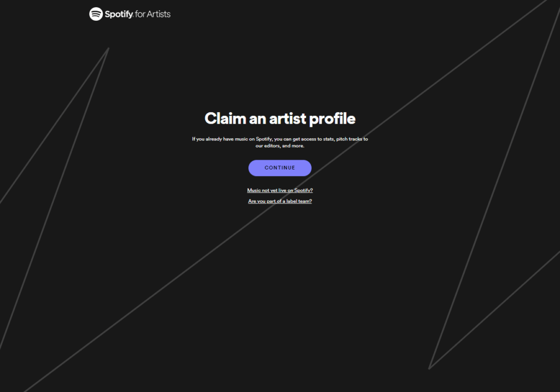The width and height of the screenshot is (560, 392).
Task: Choose the music not yet live link
Action: click(x=279, y=190)
